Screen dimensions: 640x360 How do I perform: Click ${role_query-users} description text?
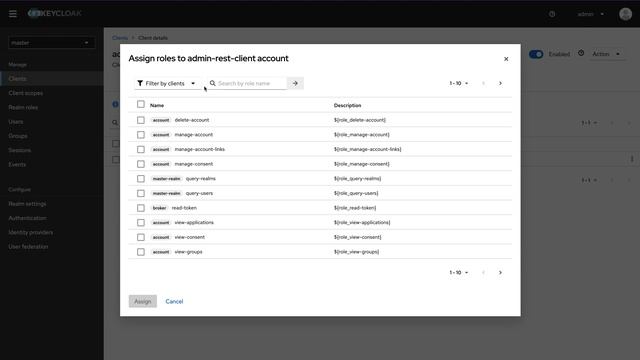[x=356, y=193]
